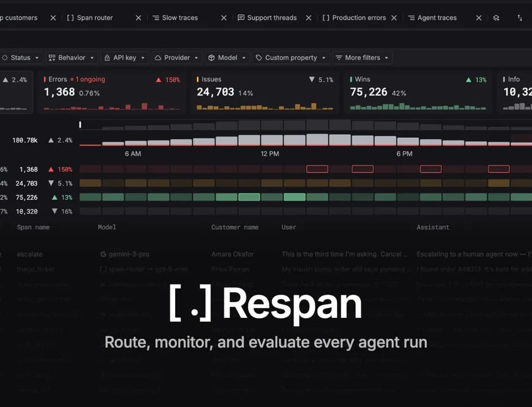Click the dashed circle Status icon
This screenshot has width=532, height=407.
[5, 58]
